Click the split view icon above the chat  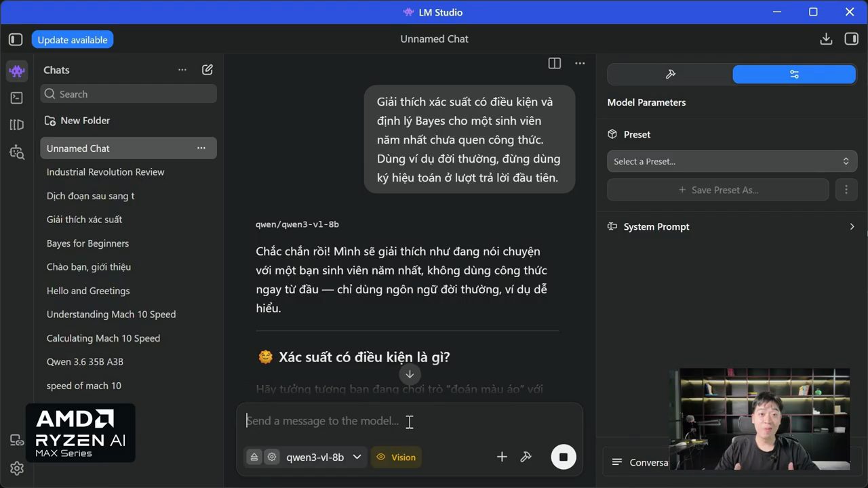coord(555,63)
